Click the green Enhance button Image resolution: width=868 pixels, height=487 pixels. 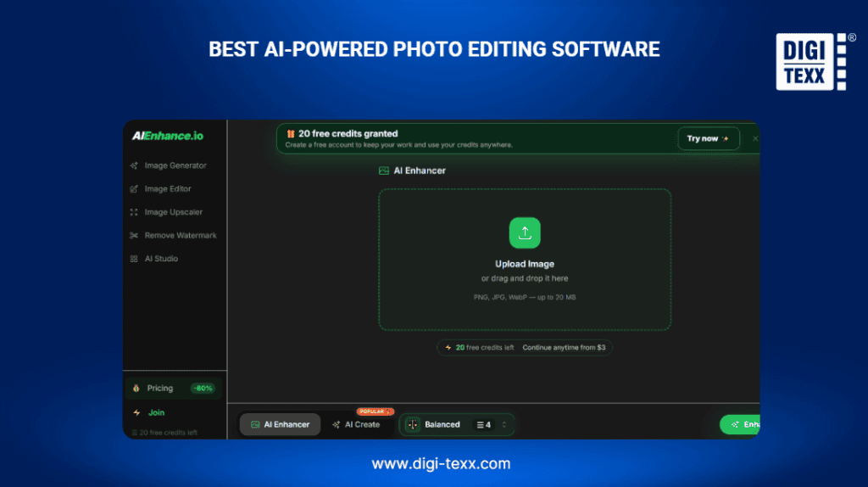point(740,424)
